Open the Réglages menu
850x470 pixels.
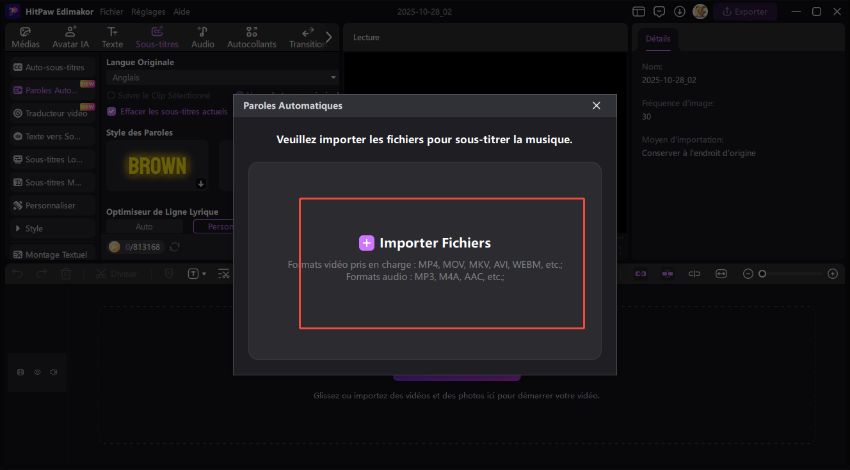click(149, 11)
